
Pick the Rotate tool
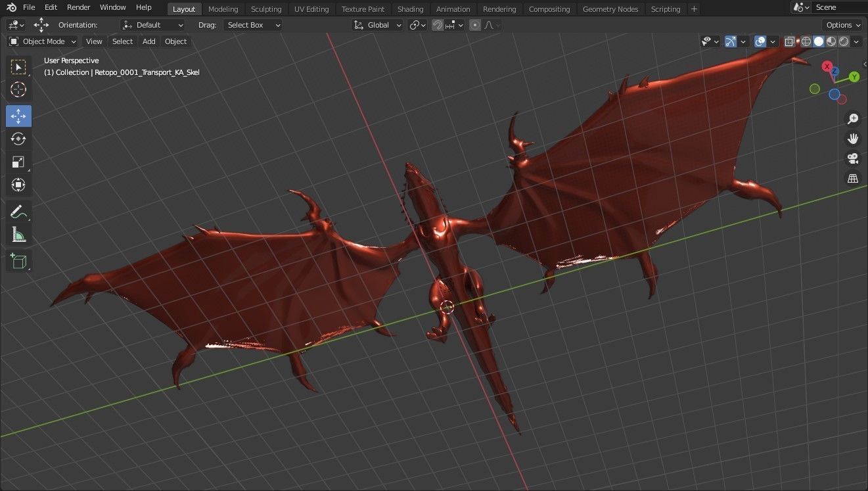point(18,139)
